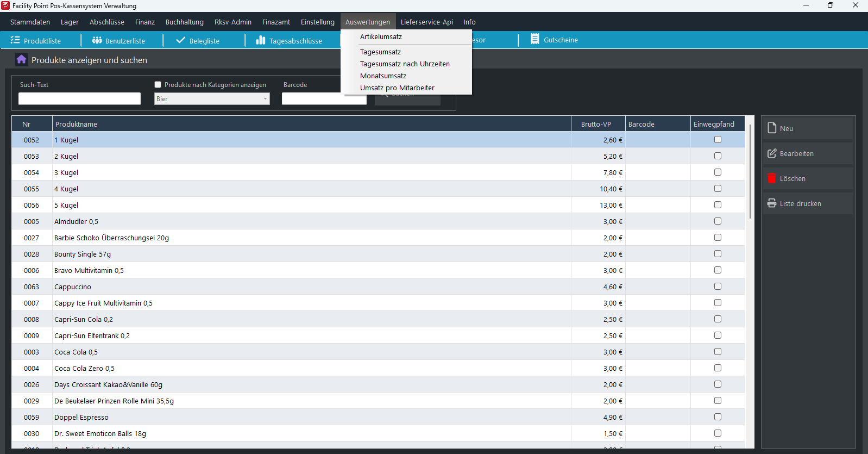This screenshot has width=868, height=454.
Task: Click the Benutzerliste people icon
Action: click(x=97, y=40)
